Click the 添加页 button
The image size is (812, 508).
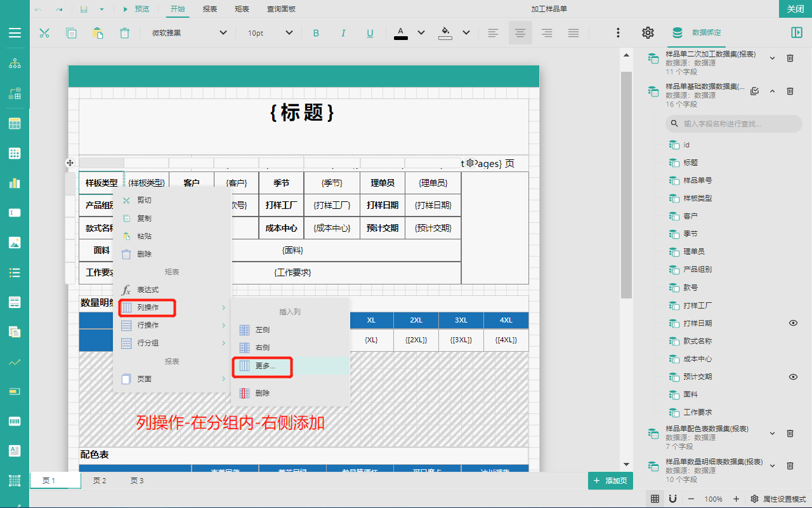coord(610,481)
